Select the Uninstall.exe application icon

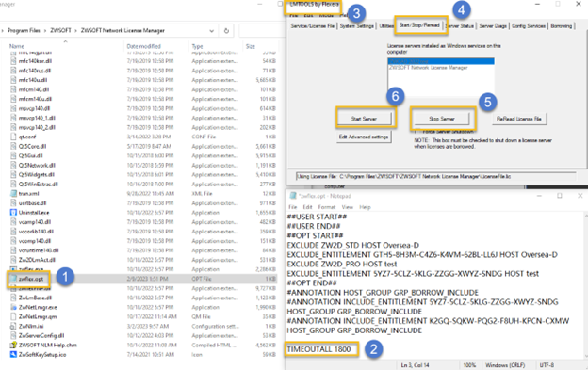point(13,213)
